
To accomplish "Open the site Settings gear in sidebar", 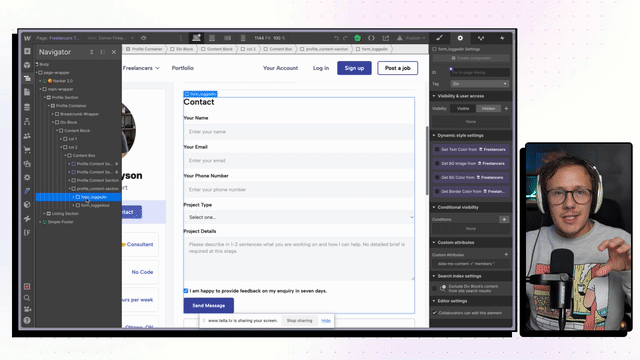I will [27, 178].
